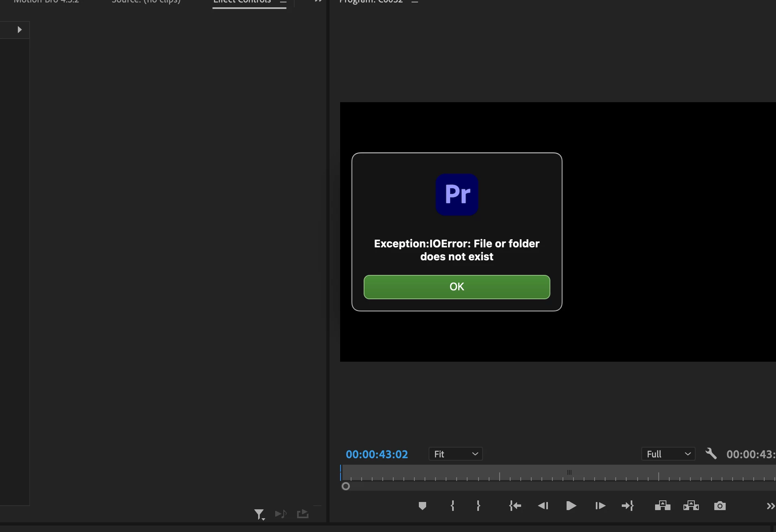Click Go to Out point
Viewport: 776px width, 532px height.
[627, 506]
